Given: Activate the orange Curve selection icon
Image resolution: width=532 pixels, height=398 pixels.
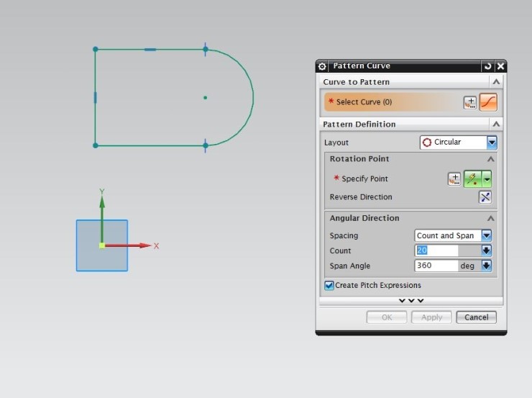Looking at the screenshot, I should (488, 102).
